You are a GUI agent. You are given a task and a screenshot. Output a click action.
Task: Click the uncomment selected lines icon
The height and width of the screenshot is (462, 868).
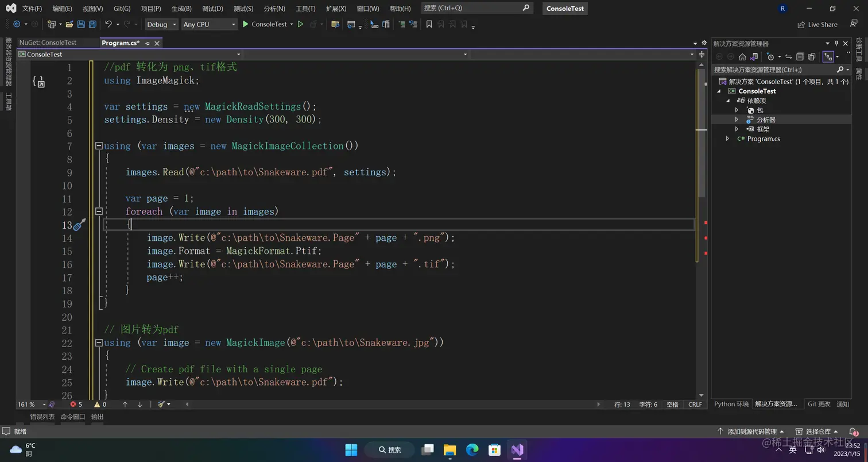pyautogui.click(x=413, y=24)
